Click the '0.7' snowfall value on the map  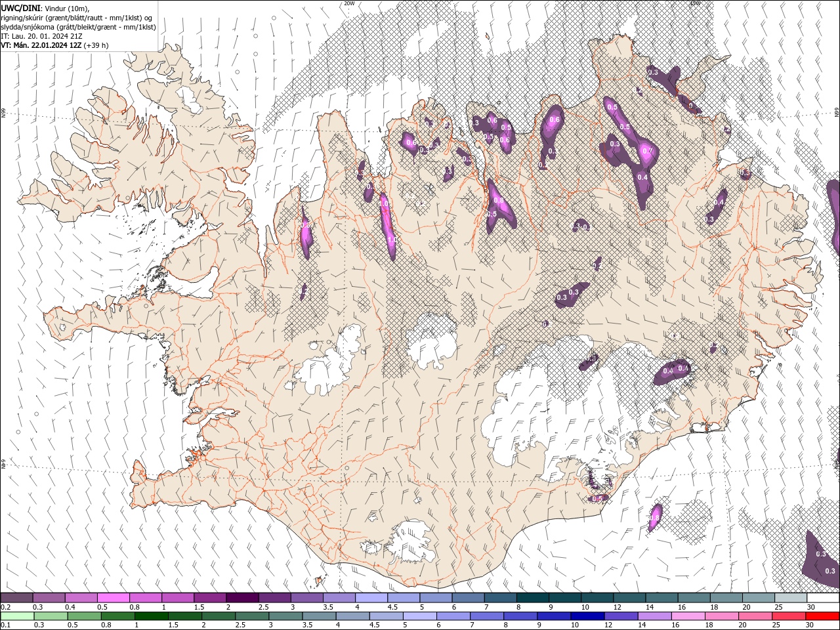(x=648, y=151)
